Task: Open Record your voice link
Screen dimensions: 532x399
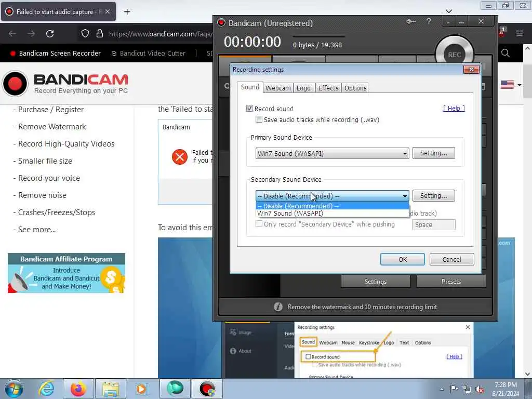Action: [x=49, y=178]
